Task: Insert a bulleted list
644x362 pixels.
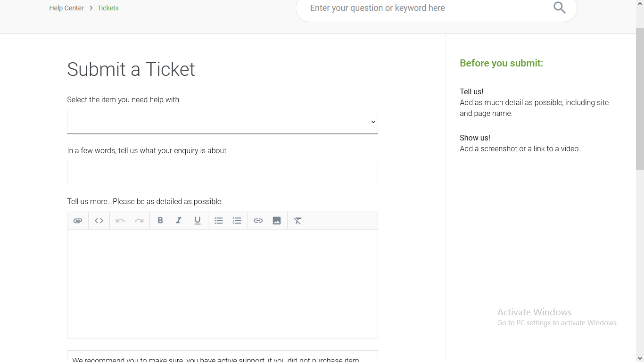Action: [x=219, y=221]
